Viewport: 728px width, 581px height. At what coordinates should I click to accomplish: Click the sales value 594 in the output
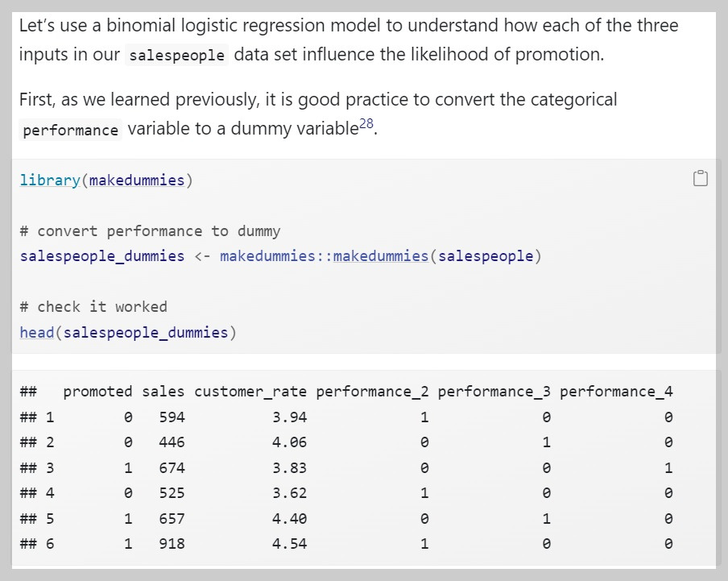[172, 417]
